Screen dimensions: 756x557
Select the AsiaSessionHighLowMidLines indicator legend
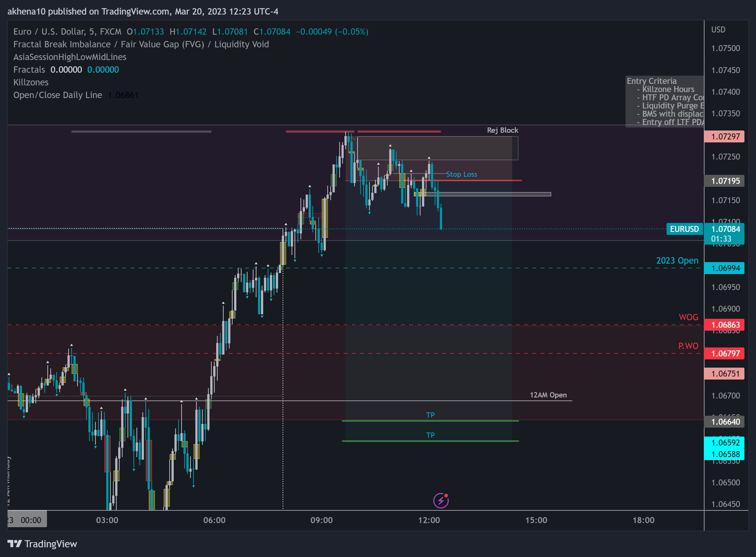click(x=70, y=57)
